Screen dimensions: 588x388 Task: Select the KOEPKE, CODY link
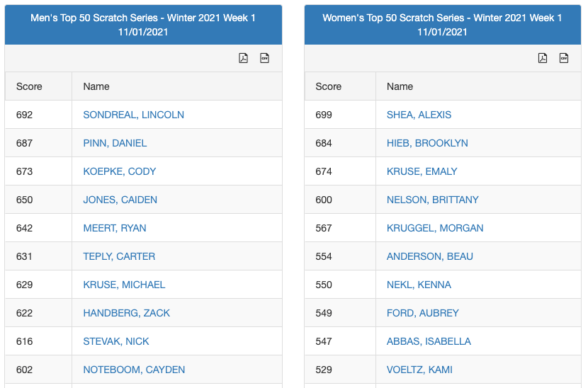pos(119,171)
